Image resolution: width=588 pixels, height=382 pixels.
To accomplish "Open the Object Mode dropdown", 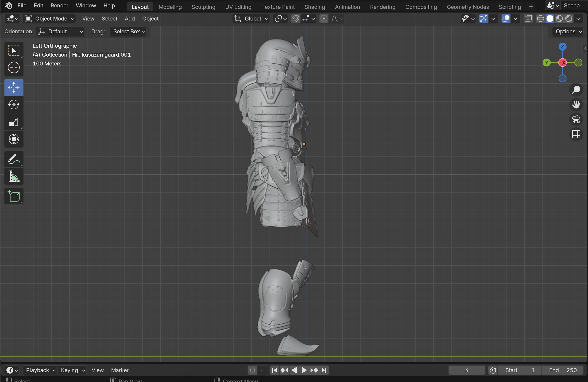I will pyautogui.click(x=49, y=19).
